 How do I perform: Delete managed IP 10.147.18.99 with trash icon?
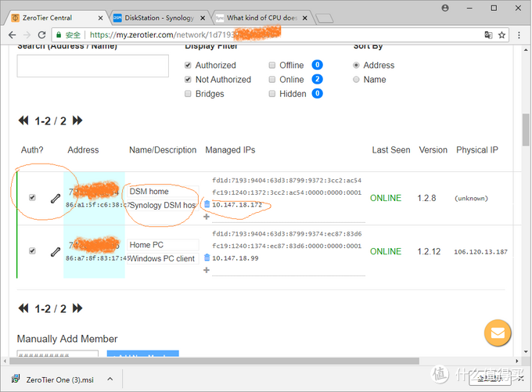pyautogui.click(x=207, y=257)
